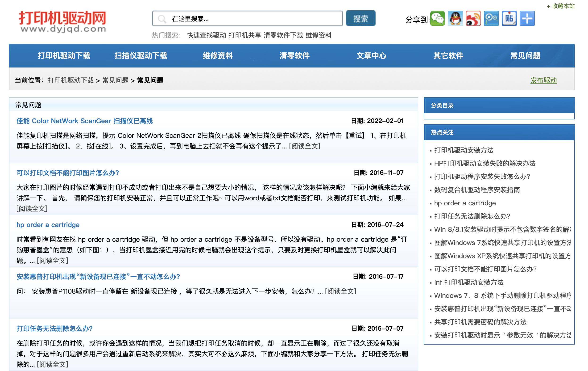Click the 搜索 button
The width and height of the screenshot is (588, 371).
[360, 19]
